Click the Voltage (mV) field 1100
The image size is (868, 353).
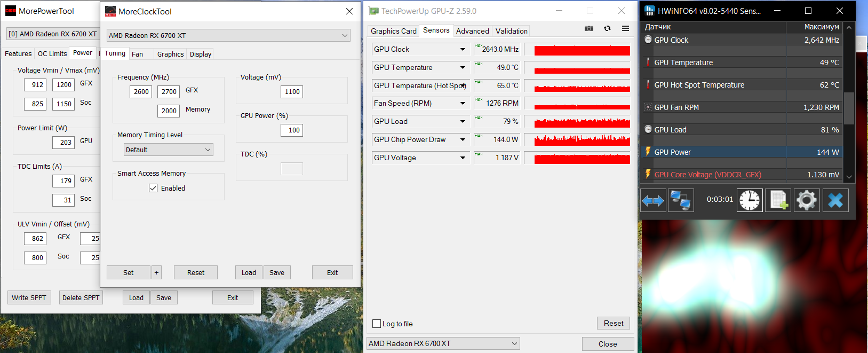tap(292, 91)
